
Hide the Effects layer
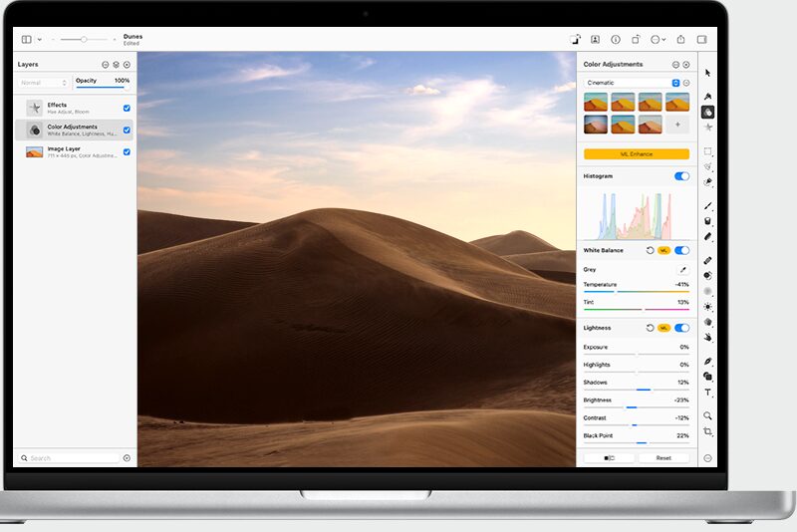(x=127, y=108)
